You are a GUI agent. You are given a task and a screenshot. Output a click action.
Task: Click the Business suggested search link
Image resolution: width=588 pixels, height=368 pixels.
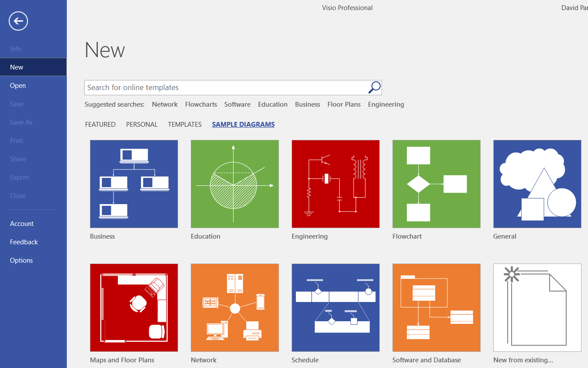point(307,104)
